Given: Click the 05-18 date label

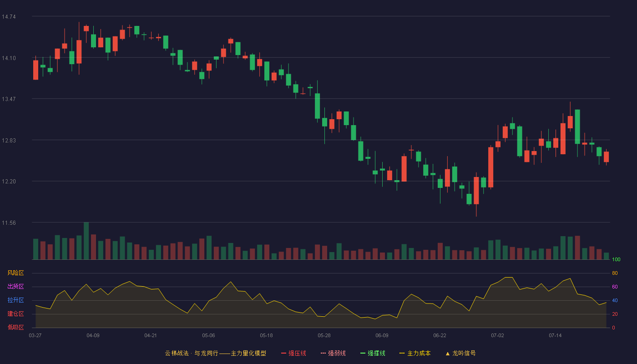Looking at the screenshot, I should [266, 335].
